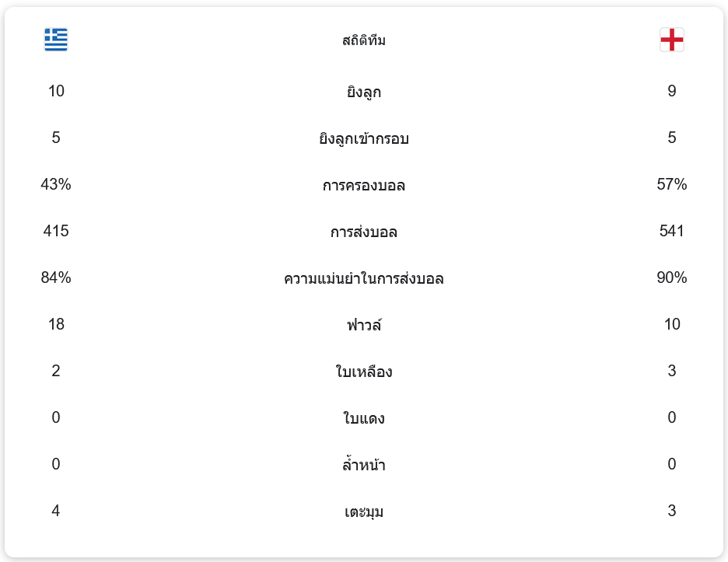This screenshot has height=562, width=728.
Task: Click the เตะมุม corners label
Action: [x=364, y=511]
